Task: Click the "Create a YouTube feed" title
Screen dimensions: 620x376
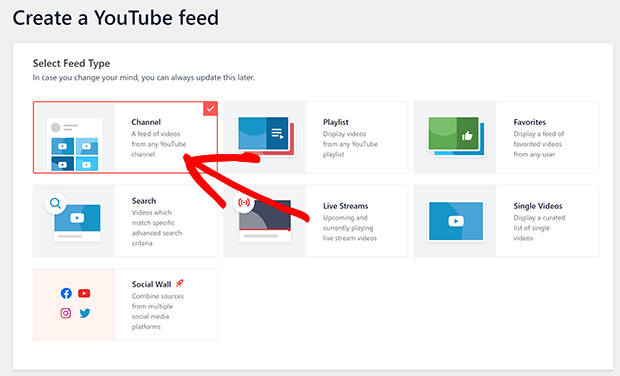Action: click(x=115, y=18)
